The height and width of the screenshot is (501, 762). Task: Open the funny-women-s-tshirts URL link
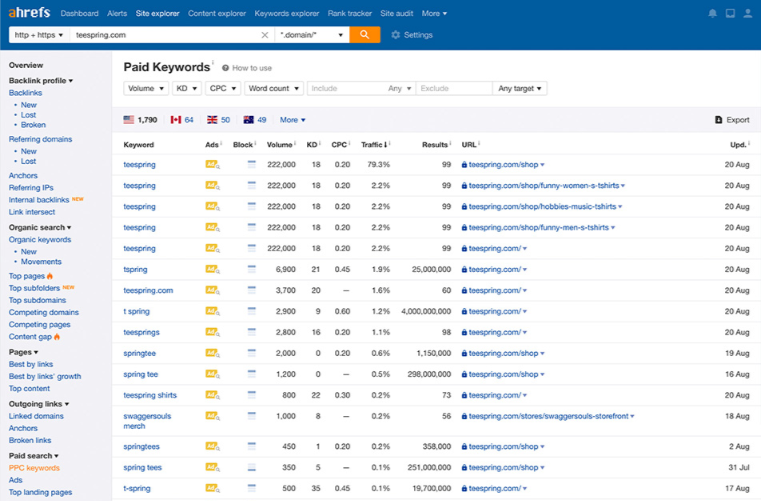(x=544, y=186)
